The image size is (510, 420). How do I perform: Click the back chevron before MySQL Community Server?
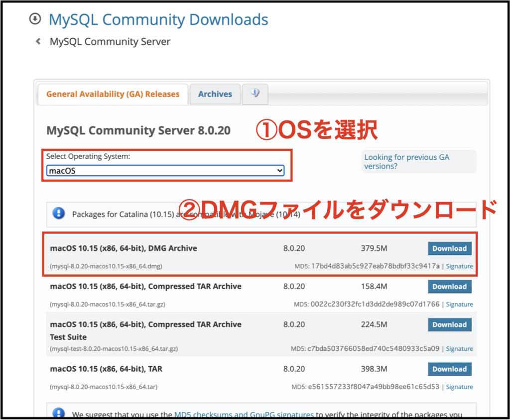point(38,42)
